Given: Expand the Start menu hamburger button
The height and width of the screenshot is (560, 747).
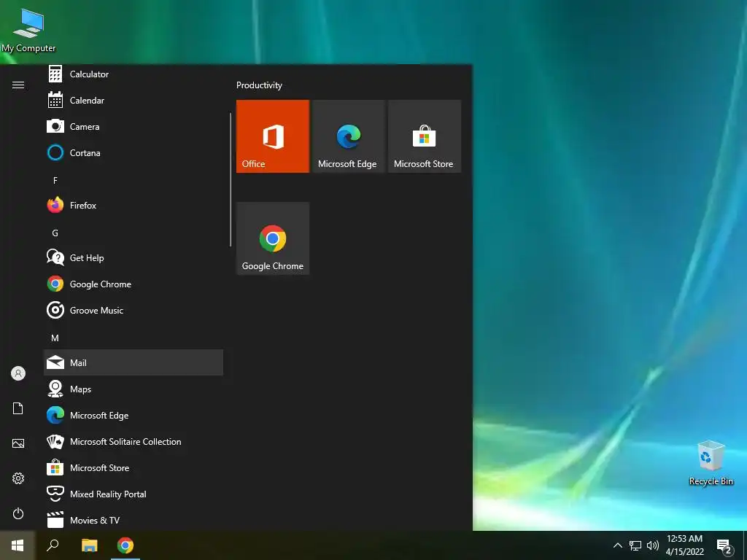Looking at the screenshot, I should click(18, 85).
